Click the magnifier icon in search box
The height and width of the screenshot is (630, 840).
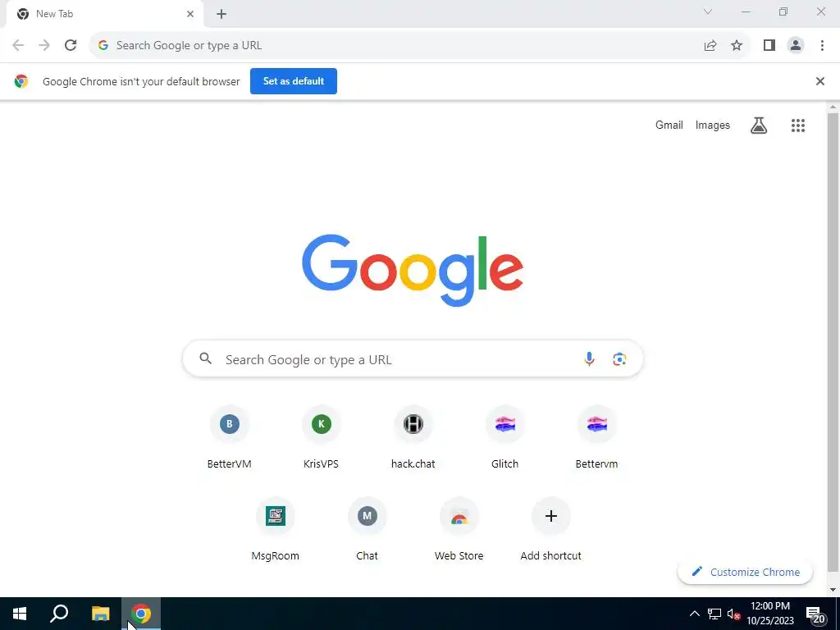[206, 358]
